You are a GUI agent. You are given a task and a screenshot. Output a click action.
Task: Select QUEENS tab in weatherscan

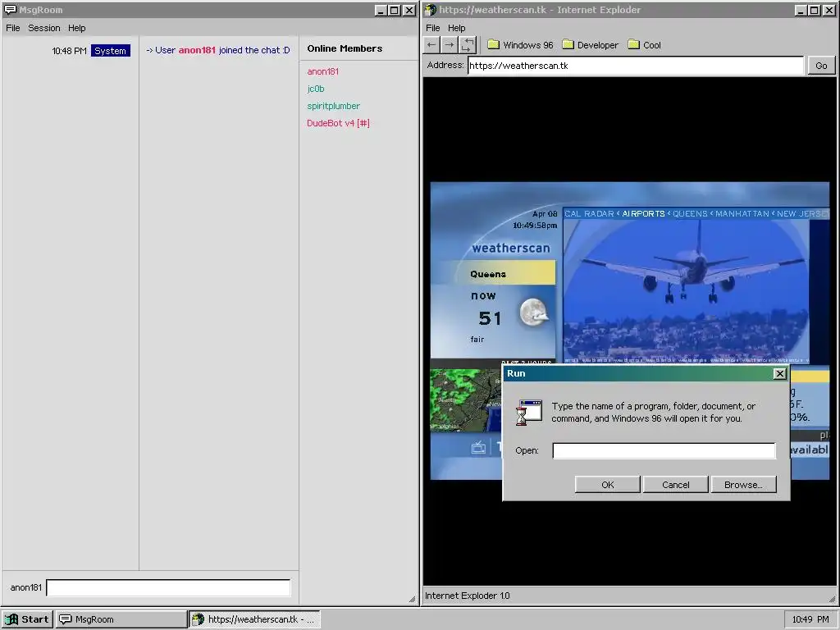click(690, 213)
